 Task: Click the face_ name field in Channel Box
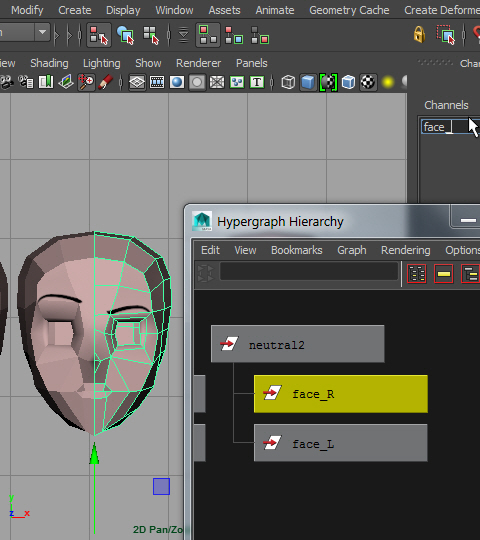[450, 127]
